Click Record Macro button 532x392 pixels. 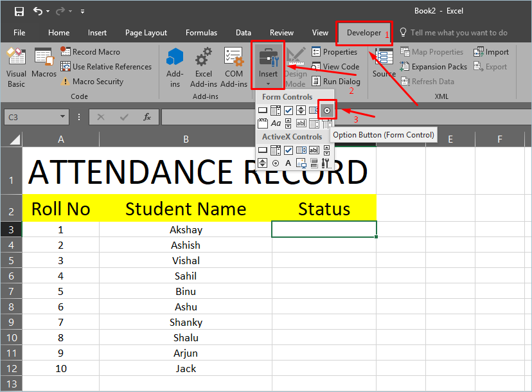coord(90,52)
